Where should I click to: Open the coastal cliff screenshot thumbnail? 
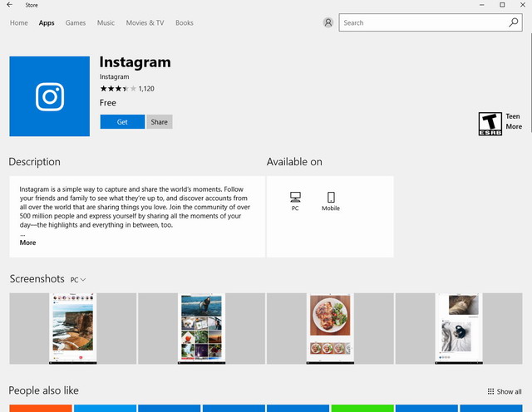tap(72, 328)
